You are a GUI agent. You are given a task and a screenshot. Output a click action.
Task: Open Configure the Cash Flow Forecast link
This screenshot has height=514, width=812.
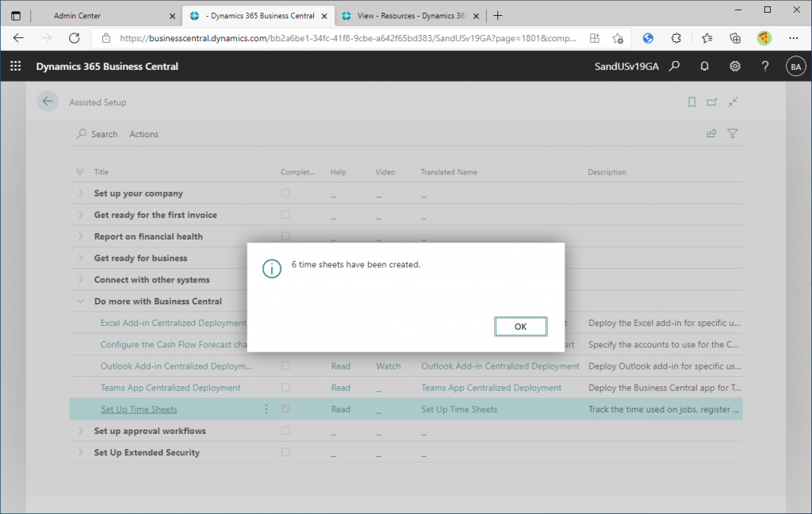coord(174,344)
